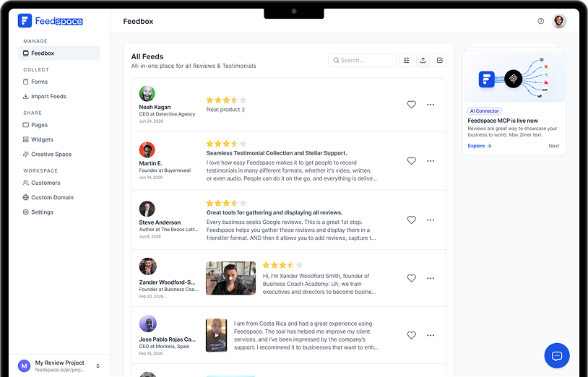Open more options for Steve Anderson's review
The image size is (588, 377).
(431, 220)
